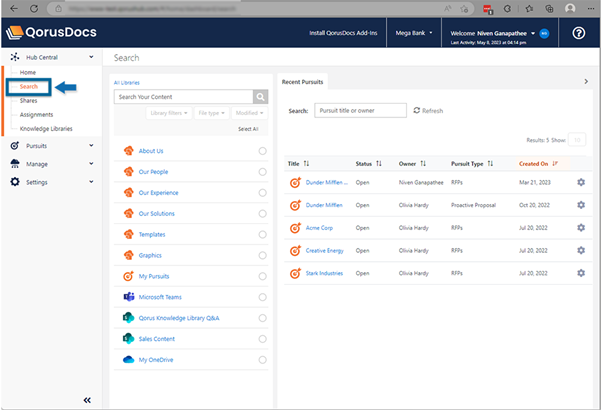
Task: Show next tabs with right chevron arrow
Action: (586, 81)
